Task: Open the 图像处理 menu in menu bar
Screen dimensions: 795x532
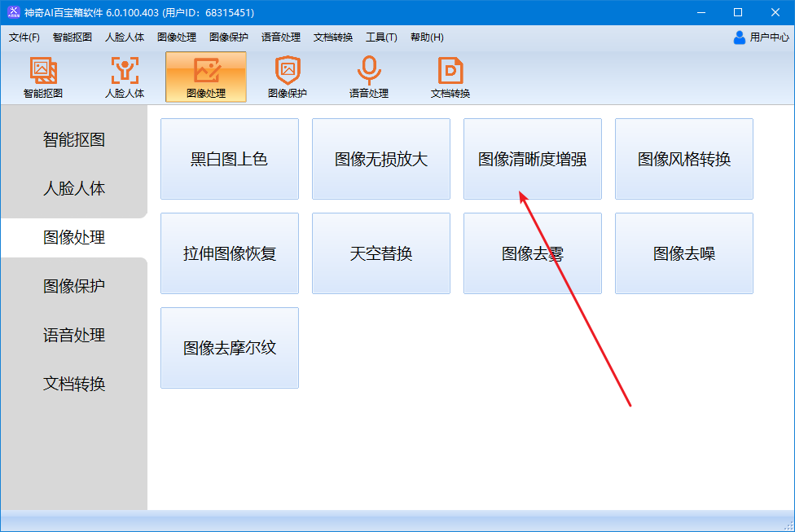Action: [177, 37]
